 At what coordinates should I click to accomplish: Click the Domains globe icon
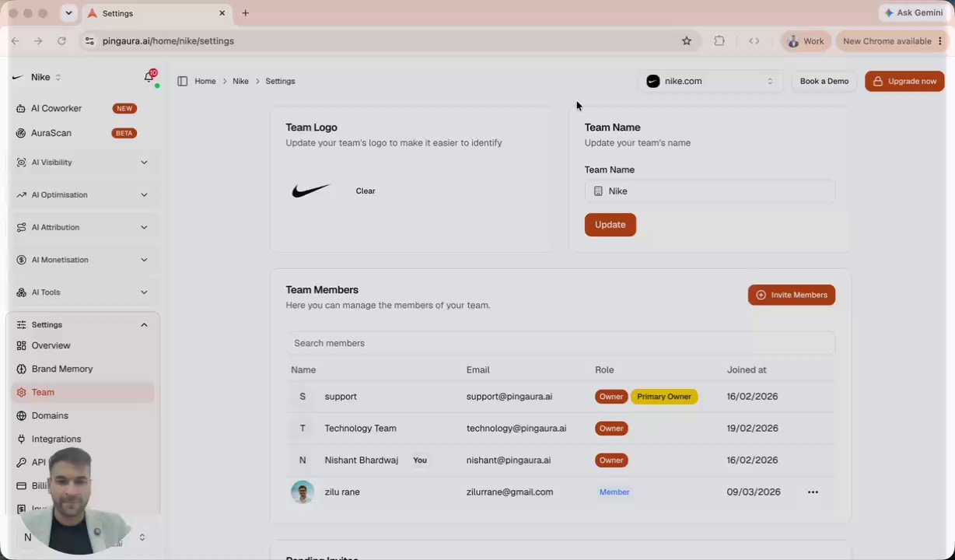tap(21, 415)
